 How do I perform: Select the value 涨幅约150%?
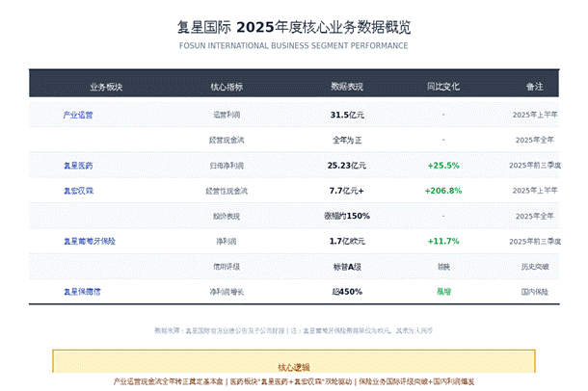click(x=347, y=216)
